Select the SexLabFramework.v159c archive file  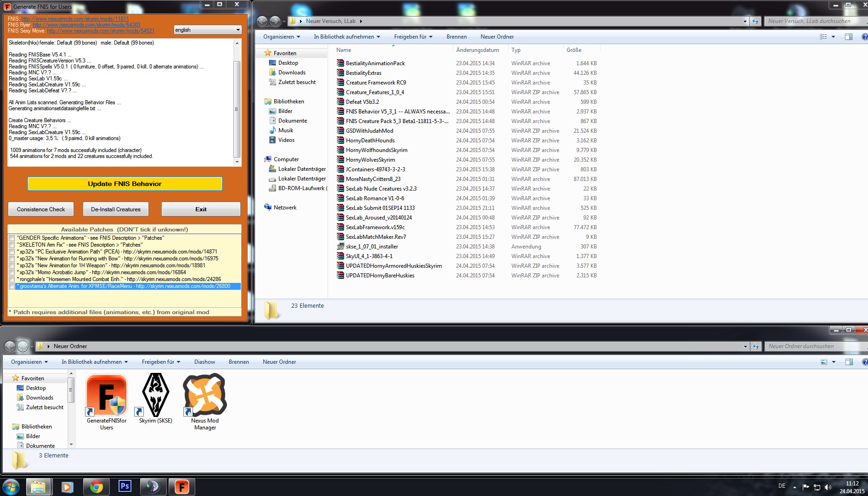(375, 227)
